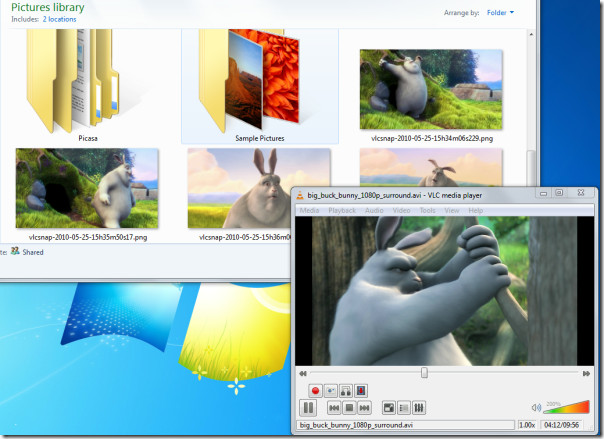This screenshot has width=604, height=439.
Task: Open the Audio menu in VLC
Action: click(x=374, y=210)
